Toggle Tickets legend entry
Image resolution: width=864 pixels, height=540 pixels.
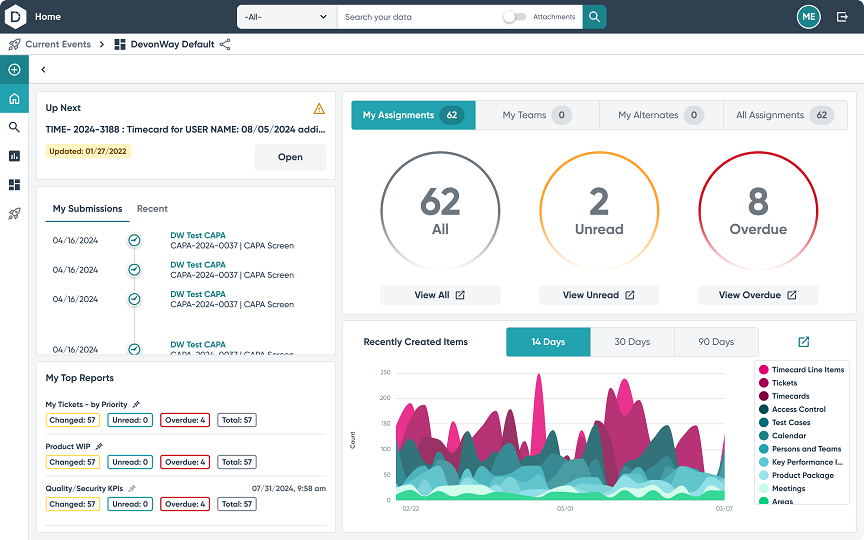778,383
